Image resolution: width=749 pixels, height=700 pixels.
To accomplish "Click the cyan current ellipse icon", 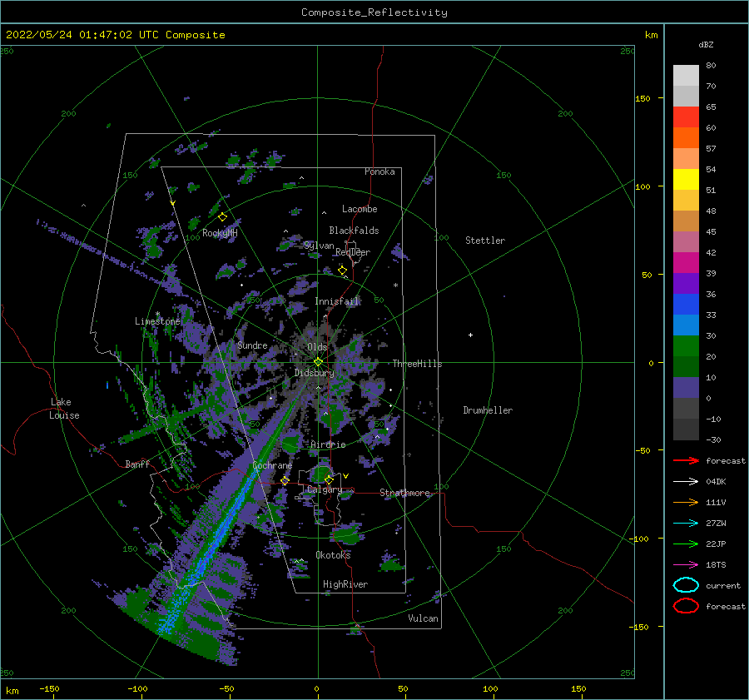I will [x=686, y=585].
